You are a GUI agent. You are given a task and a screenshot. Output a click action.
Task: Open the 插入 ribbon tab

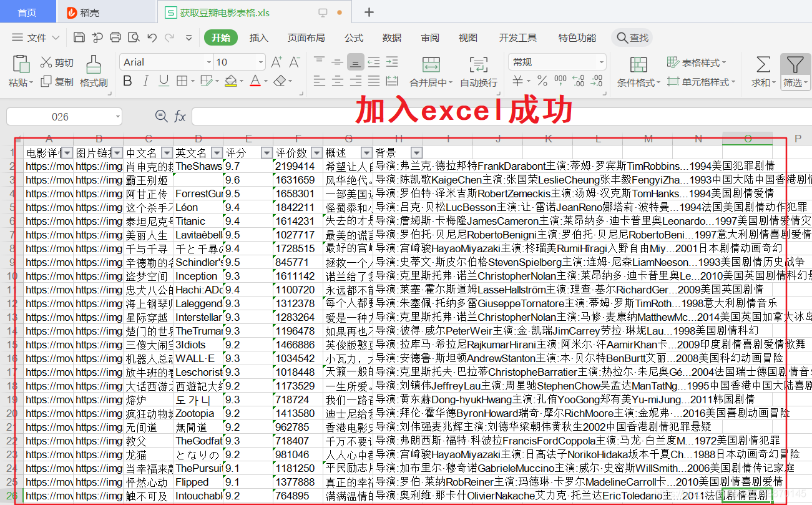259,37
